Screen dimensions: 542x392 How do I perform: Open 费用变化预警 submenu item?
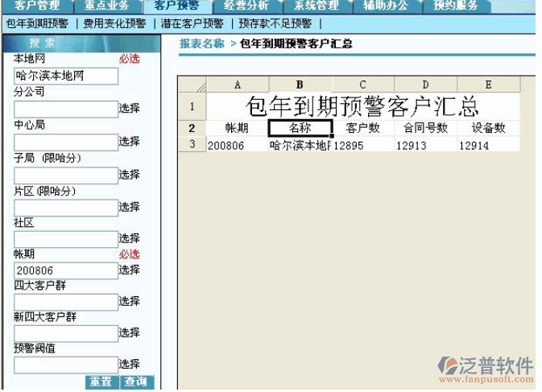[x=115, y=24]
